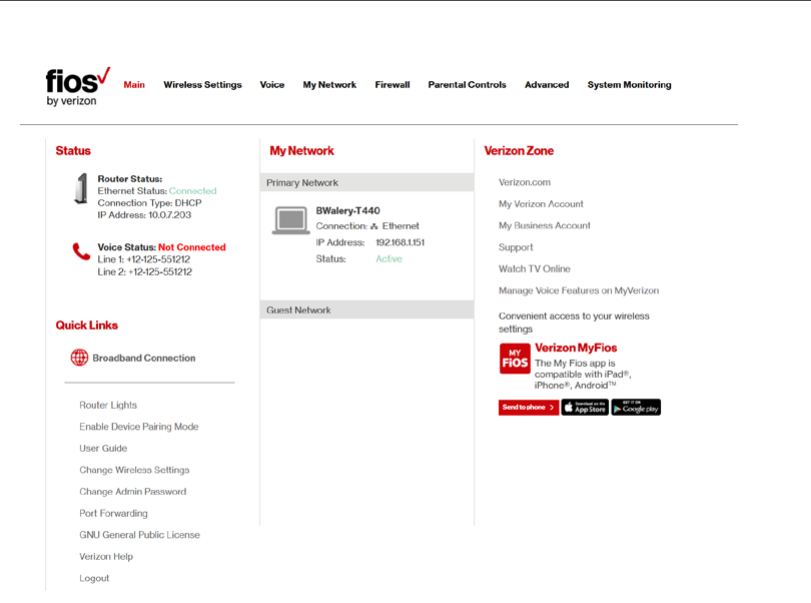Viewport: 811px width, 603px height.
Task: Click the Verizon Zone heading
Action: click(x=519, y=150)
